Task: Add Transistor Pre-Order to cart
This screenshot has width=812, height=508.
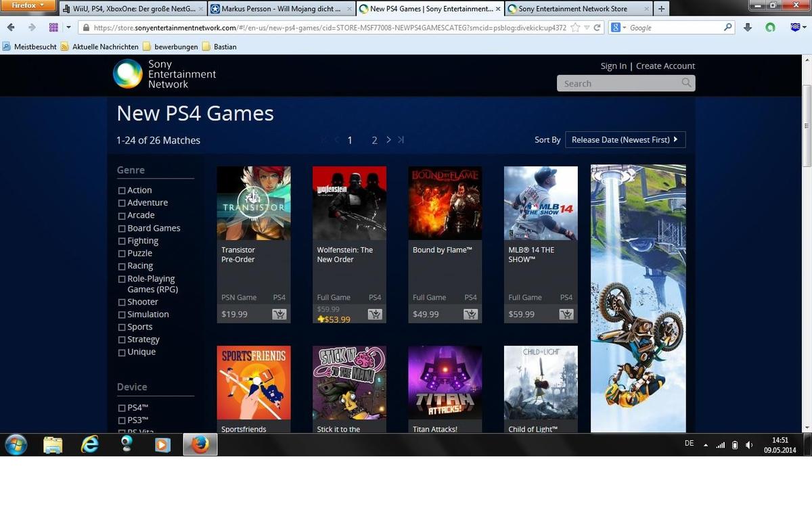Action: pyautogui.click(x=279, y=315)
